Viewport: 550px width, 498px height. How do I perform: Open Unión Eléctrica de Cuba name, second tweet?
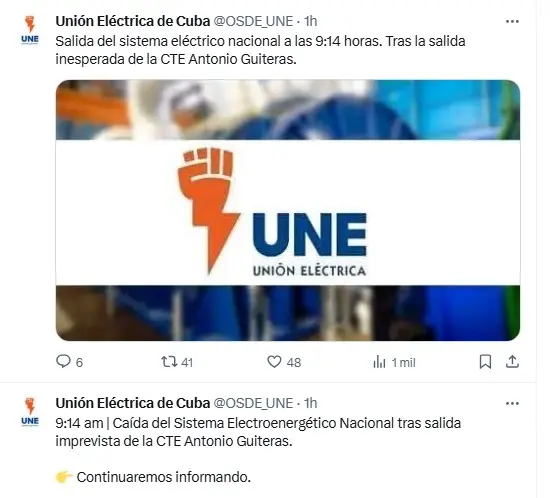click(133, 403)
